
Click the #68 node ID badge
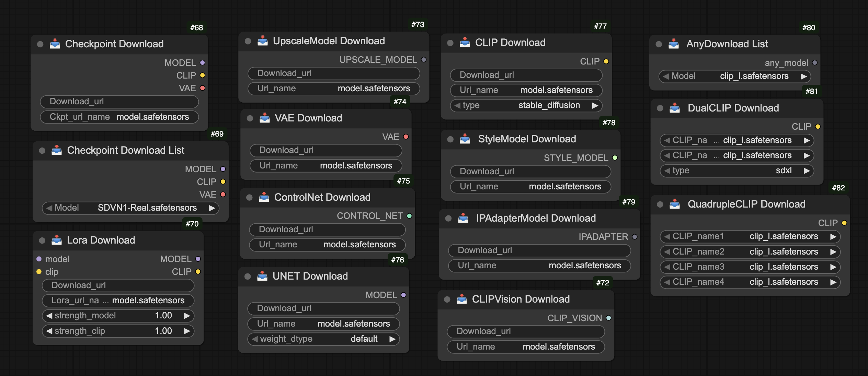197,27
